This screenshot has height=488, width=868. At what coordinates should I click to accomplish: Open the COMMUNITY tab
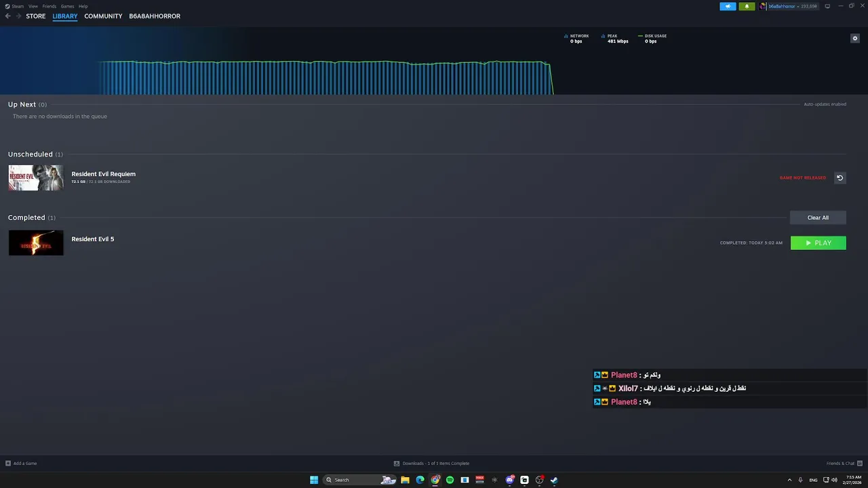103,16
